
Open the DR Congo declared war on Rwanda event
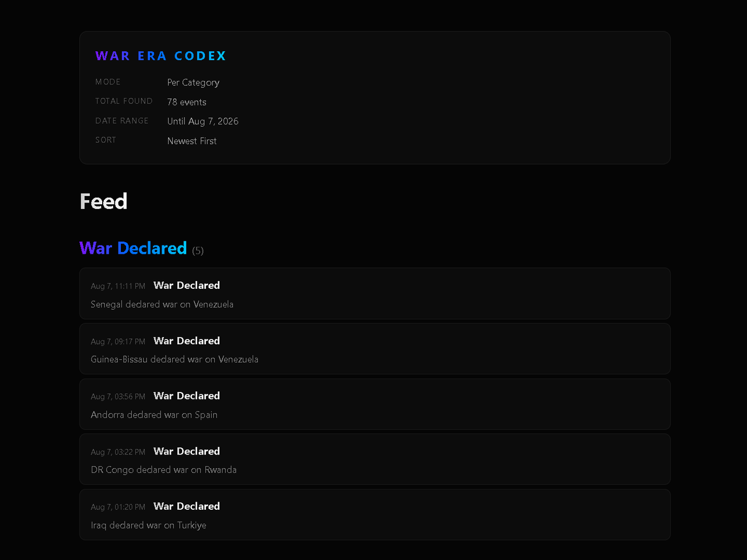point(375,459)
